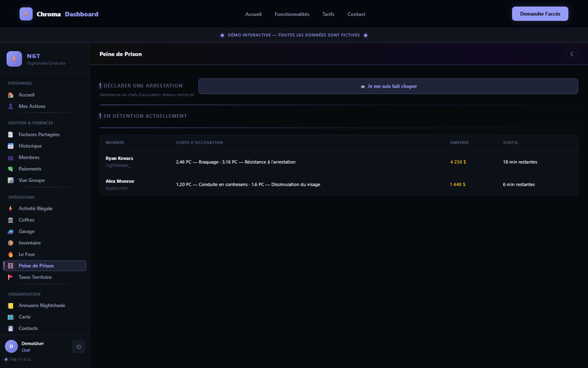Open the Carte sidebar link
588x368 pixels.
click(45, 317)
